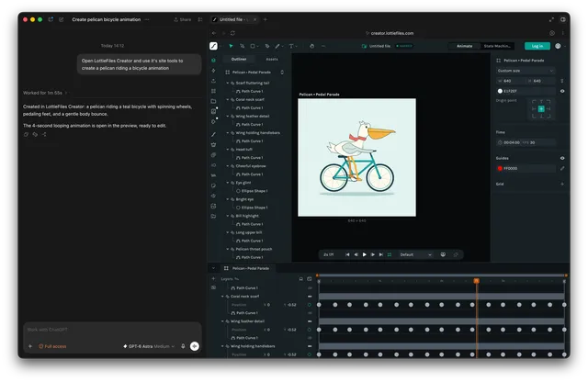Image resolution: width=588 pixels, height=382 pixels.
Task: Switch to the Assets tab
Action: [x=272, y=60]
